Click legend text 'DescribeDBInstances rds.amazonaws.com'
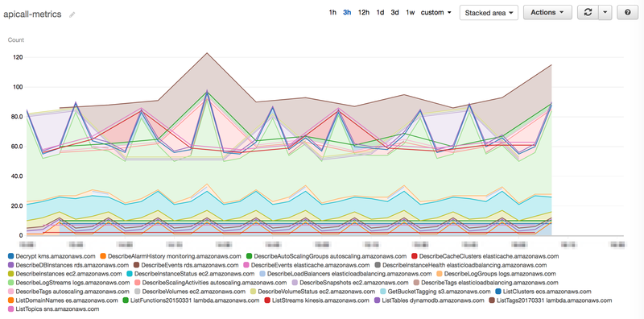The height and width of the screenshot is (319, 644). click(x=72, y=265)
